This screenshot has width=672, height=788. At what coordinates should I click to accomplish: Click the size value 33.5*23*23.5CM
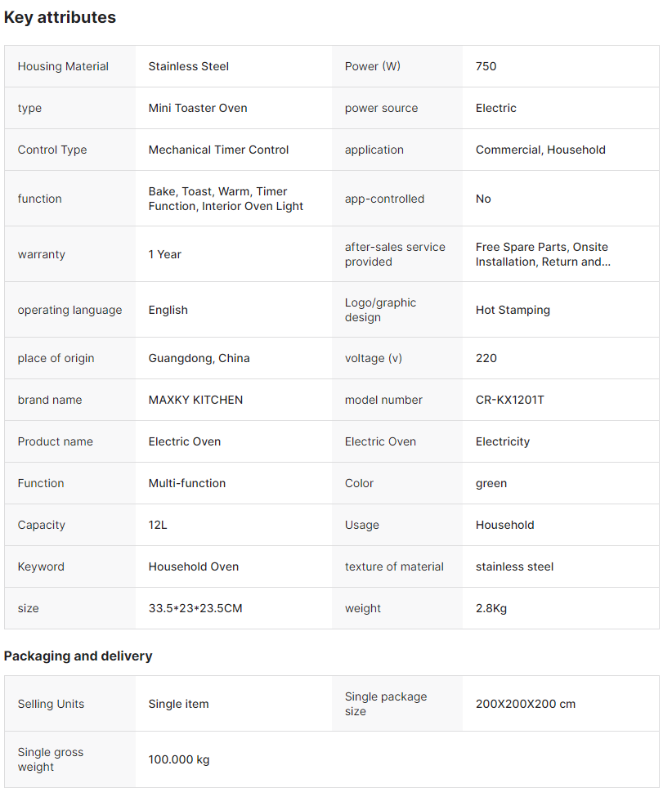195,608
